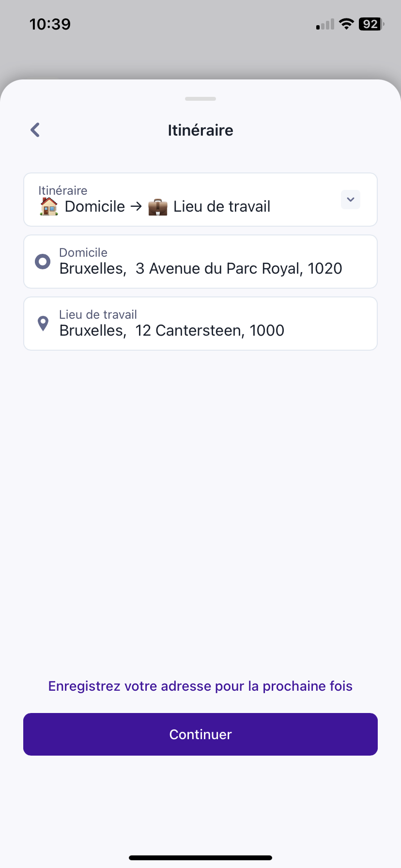The width and height of the screenshot is (401, 868).
Task: Open the Lieu de travail address field
Action: pos(200,324)
